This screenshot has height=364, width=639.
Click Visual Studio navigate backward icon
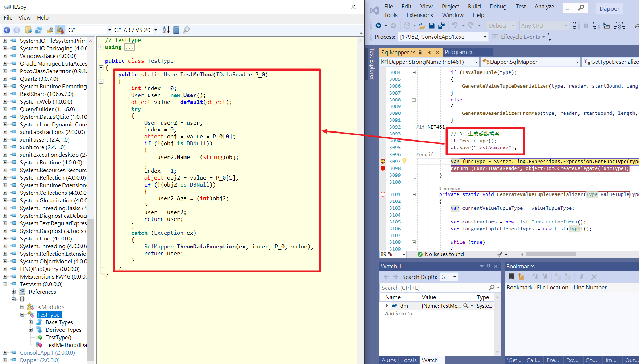tap(378, 25)
